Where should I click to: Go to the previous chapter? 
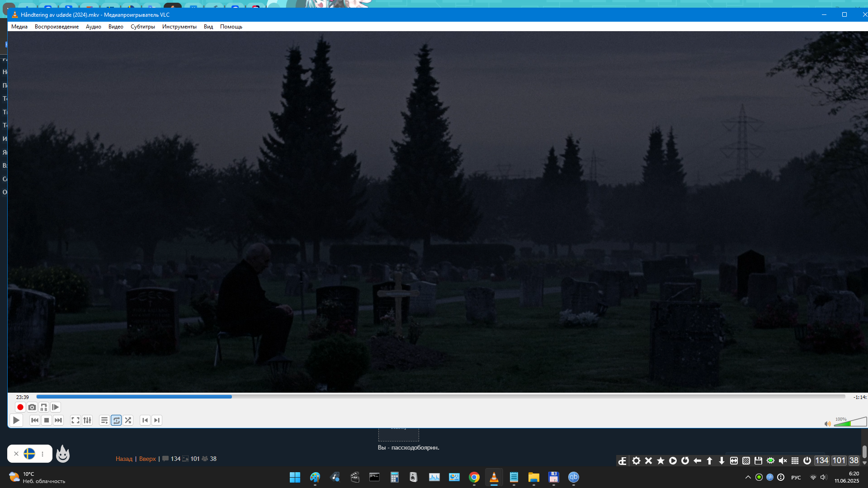tap(145, 420)
